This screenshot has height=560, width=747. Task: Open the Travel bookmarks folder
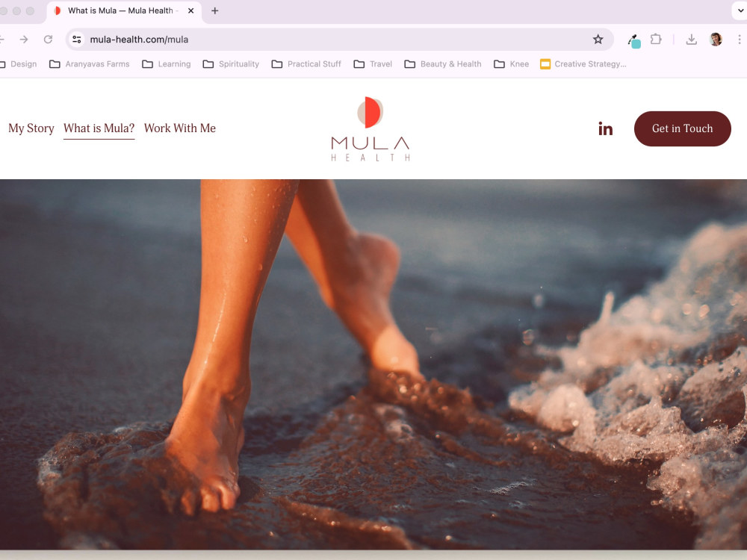coord(373,63)
